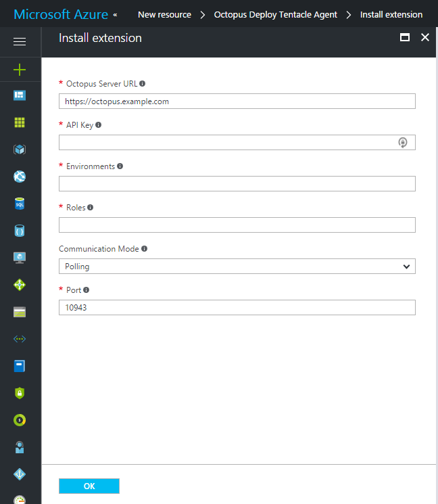Open the hamburger menu in sidebar
Screen dimensions: 438x504
[20, 42]
